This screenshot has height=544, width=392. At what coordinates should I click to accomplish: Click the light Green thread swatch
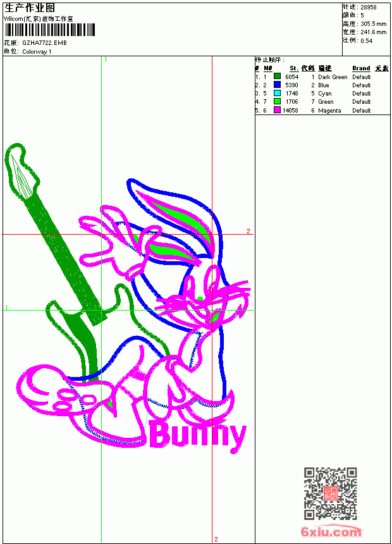tap(277, 101)
